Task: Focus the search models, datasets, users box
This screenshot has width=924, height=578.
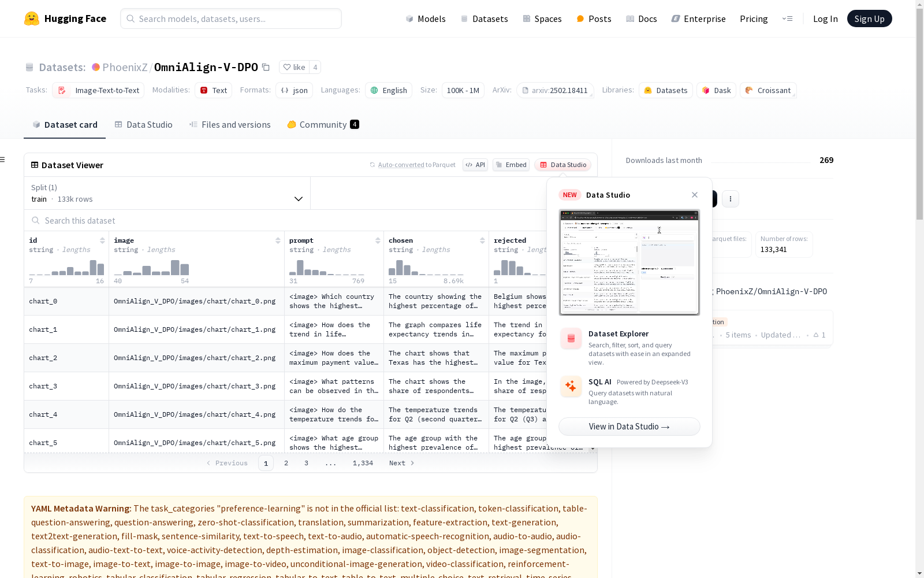Action: [231, 18]
